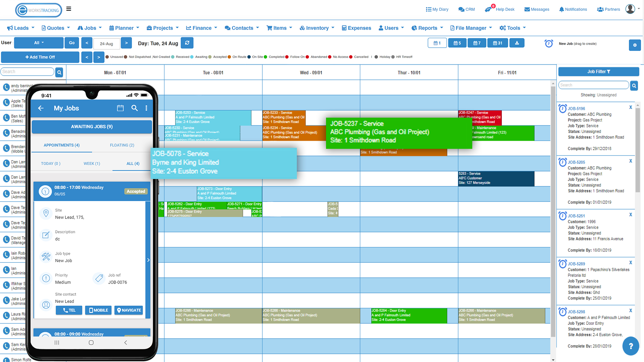Expand the Planner menu dropdown
This screenshot has width=644, height=362.
coord(124,28)
